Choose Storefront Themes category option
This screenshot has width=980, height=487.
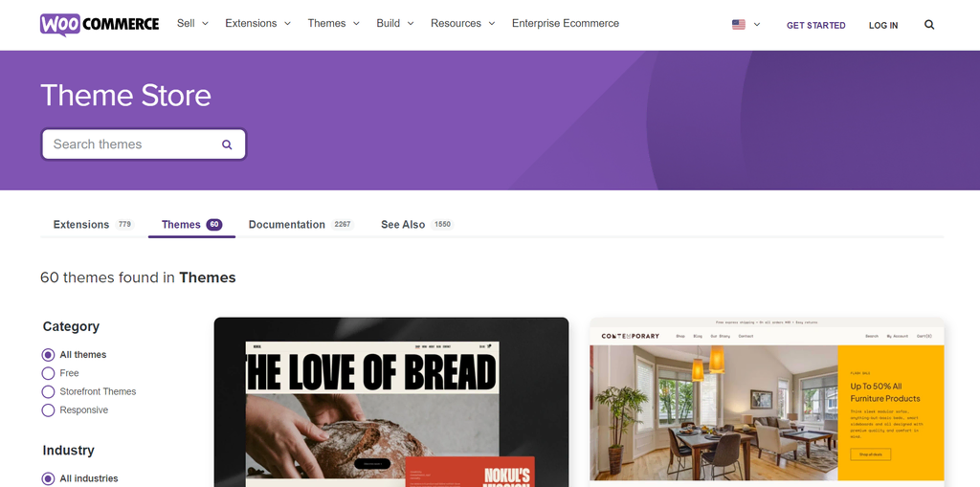coord(48,392)
